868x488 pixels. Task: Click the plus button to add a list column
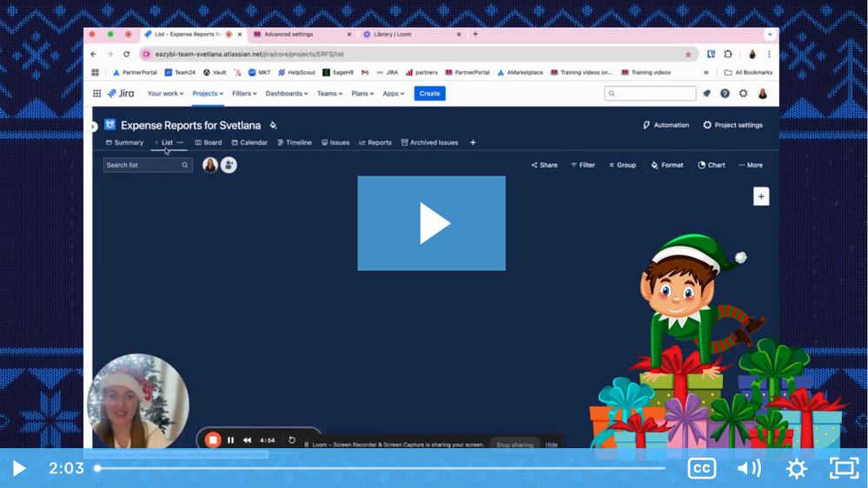click(x=761, y=196)
